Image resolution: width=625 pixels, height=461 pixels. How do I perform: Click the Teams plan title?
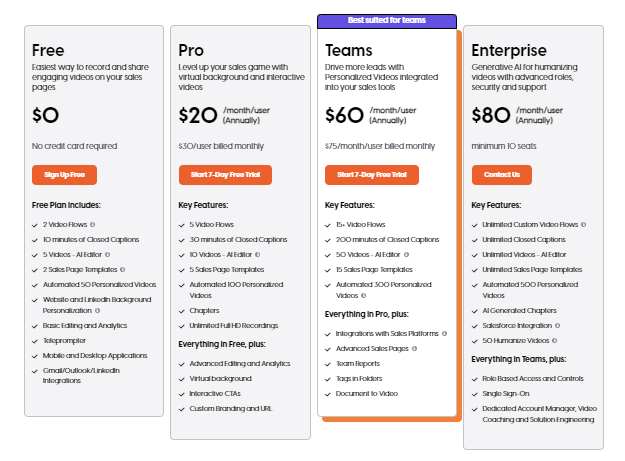click(x=349, y=51)
